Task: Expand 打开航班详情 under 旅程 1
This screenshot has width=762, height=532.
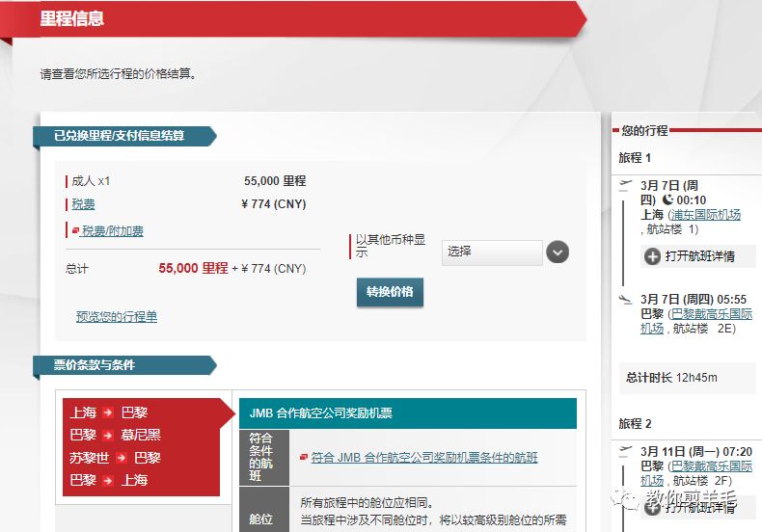Action: [x=697, y=255]
